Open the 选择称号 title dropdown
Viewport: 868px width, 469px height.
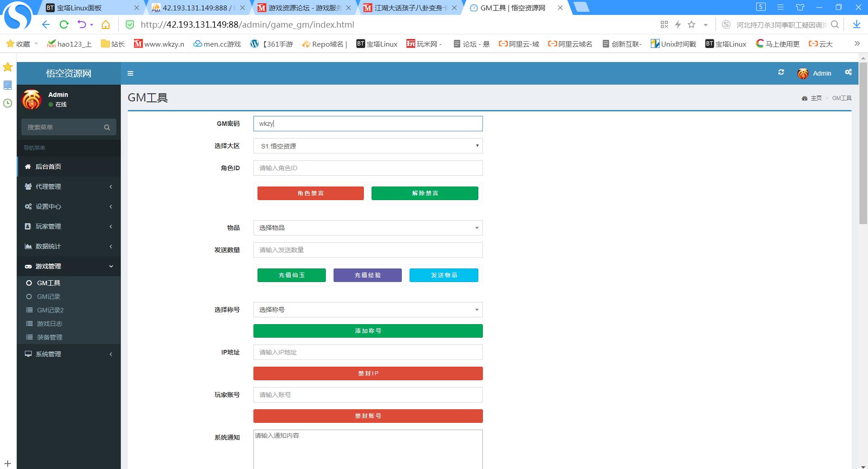click(367, 310)
